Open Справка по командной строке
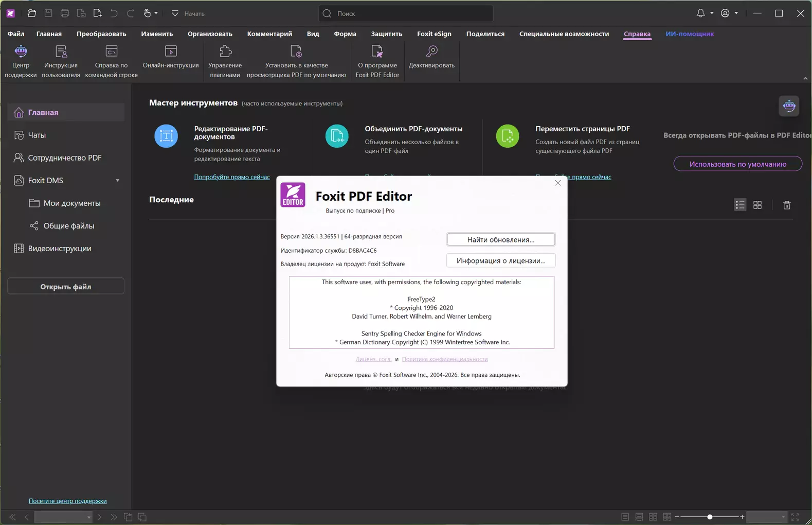Screen dimensions: 812x525 [x=112, y=61]
